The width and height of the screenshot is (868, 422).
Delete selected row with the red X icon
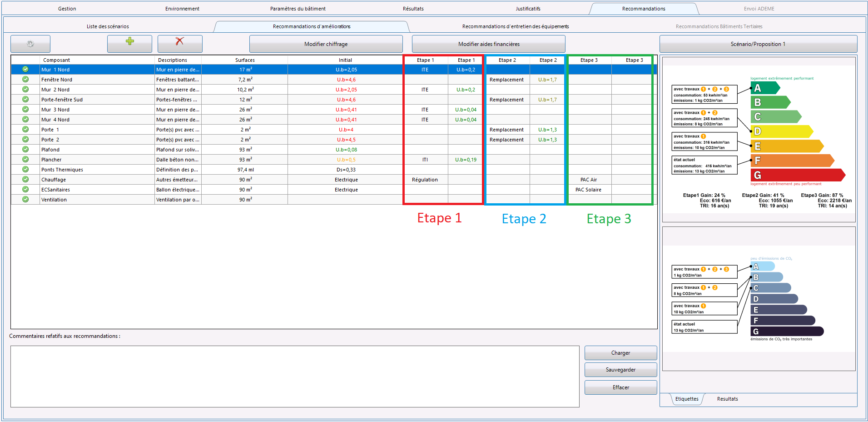pyautogui.click(x=179, y=44)
